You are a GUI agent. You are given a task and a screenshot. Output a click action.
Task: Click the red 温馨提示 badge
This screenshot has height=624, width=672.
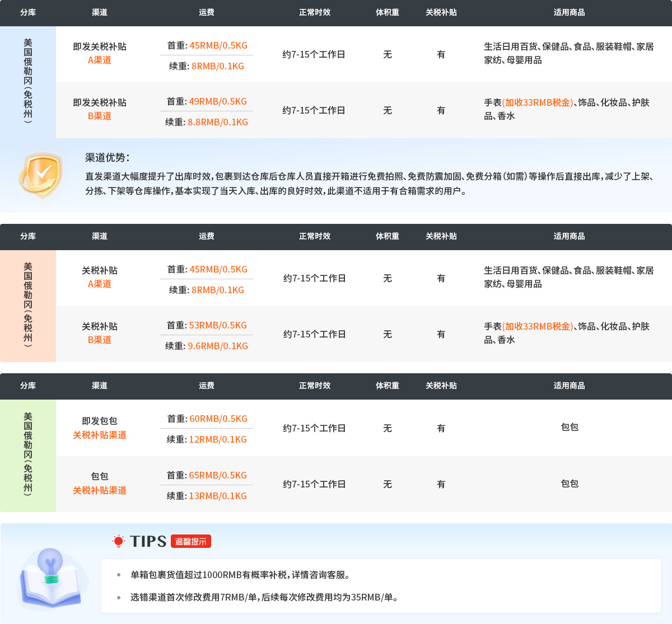[x=191, y=541]
